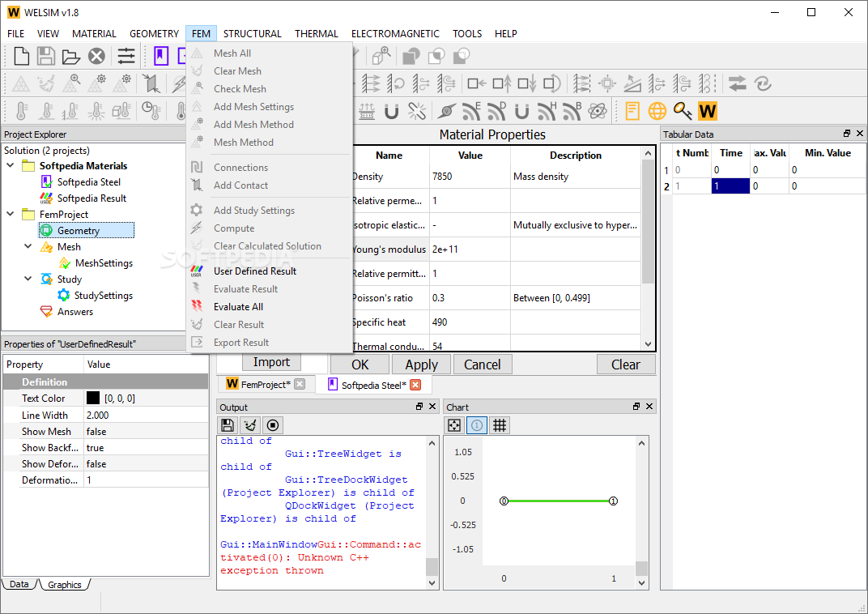This screenshot has height=614, width=868.
Task: Click the orange document icon
Action: pos(632,111)
